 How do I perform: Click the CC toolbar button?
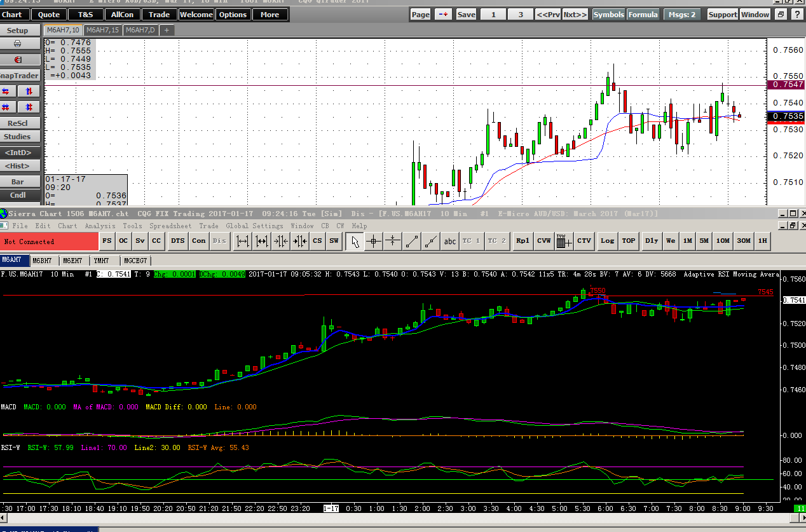pos(156,241)
